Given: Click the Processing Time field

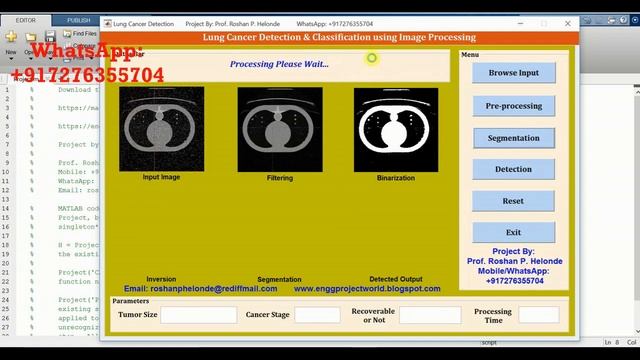Looking at the screenshot, I should [539, 315].
